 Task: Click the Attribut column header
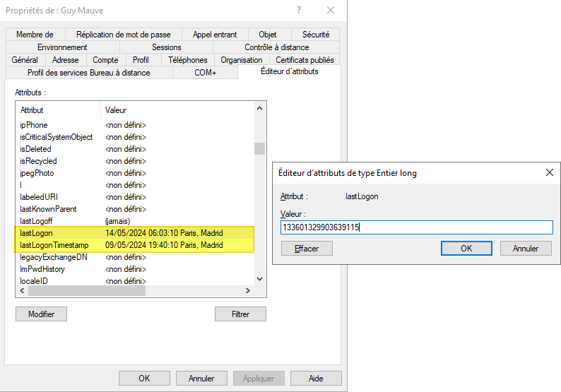58,110
